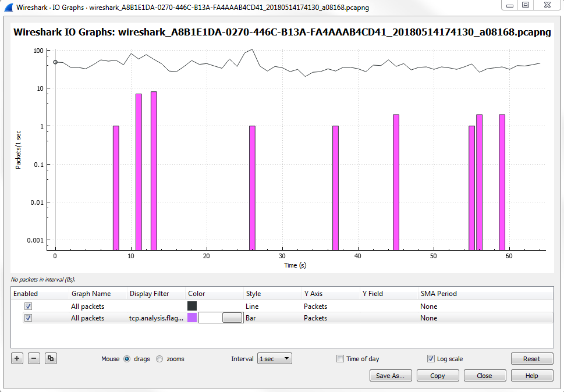Image resolution: width=564 pixels, height=392 pixels.
Task: Click the magenta bar at 37 seconds
Action: pyautogui.click(x=335, y=188)
